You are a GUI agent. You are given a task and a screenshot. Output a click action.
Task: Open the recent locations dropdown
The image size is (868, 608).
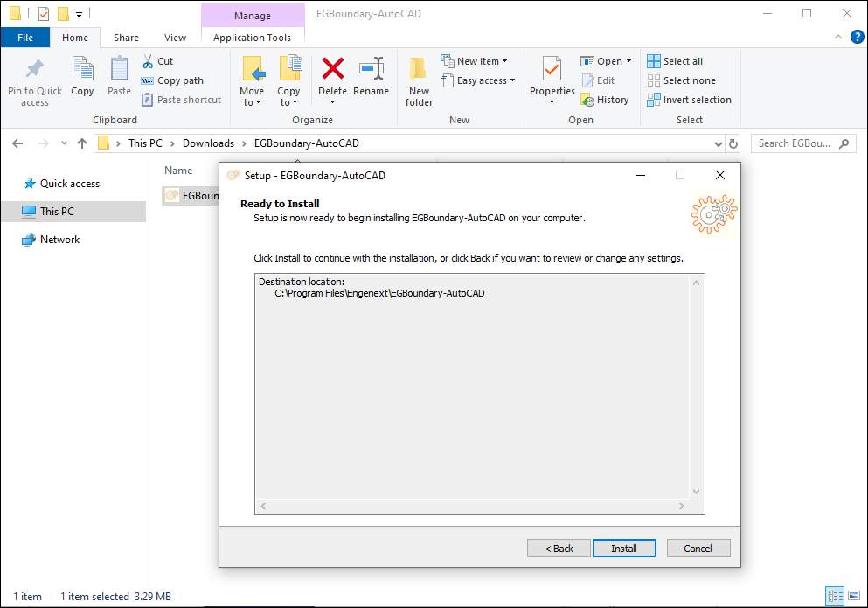point(64,143)
